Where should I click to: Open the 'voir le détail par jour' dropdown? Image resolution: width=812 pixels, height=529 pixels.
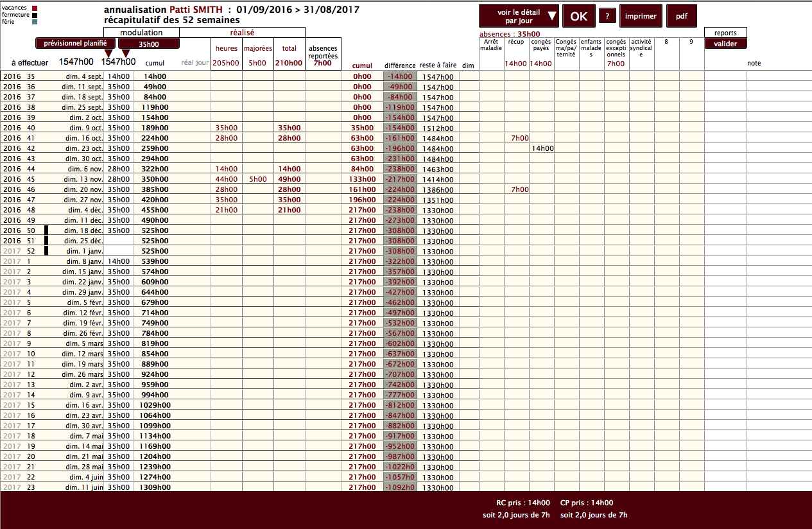(x=519, y=17)
